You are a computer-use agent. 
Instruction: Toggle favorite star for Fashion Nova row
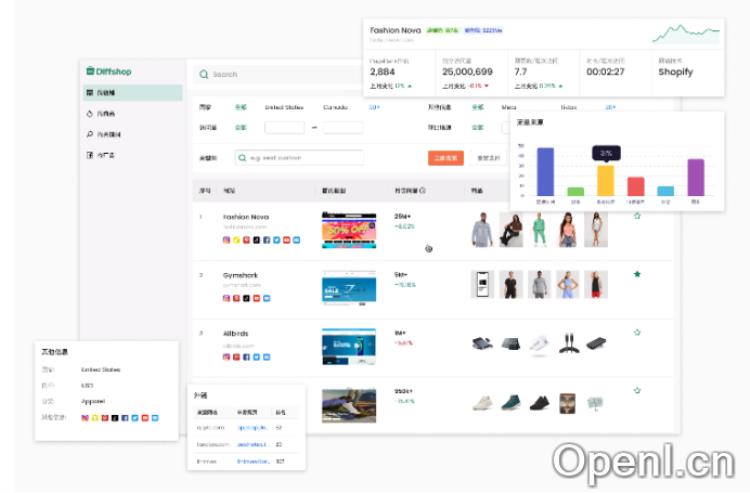click(637, 216)
